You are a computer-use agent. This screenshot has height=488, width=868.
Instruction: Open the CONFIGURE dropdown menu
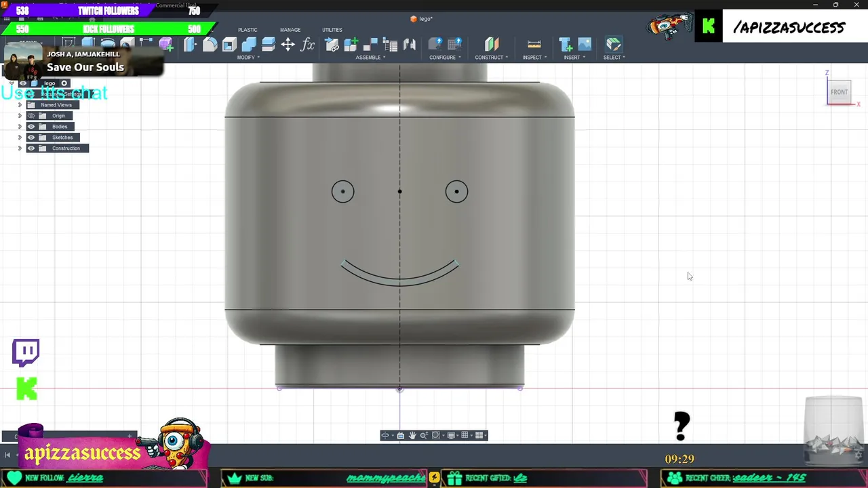pyautogui.click(x=445, y=58)
